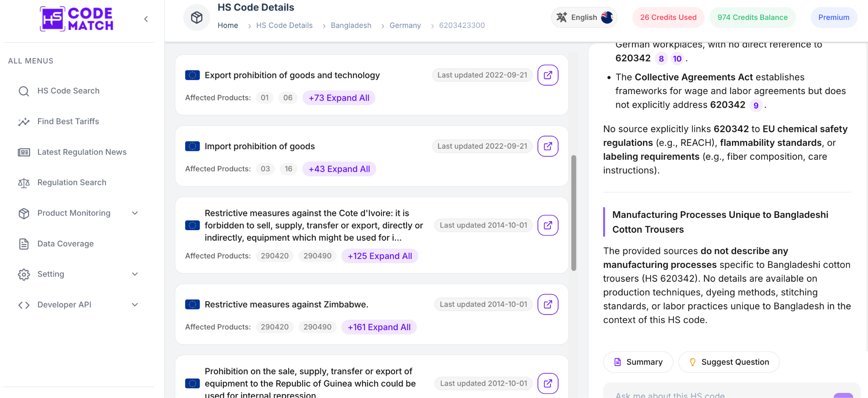Screen dimensions: 868x398
Task: Expand the Developer API submenu
Action: (135, 305)
